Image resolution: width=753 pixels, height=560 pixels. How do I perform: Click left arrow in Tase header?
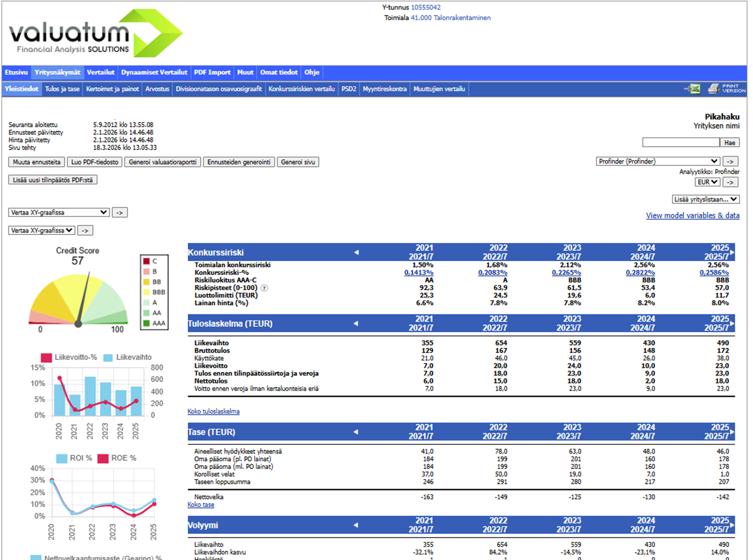click(x=356, y=432)
